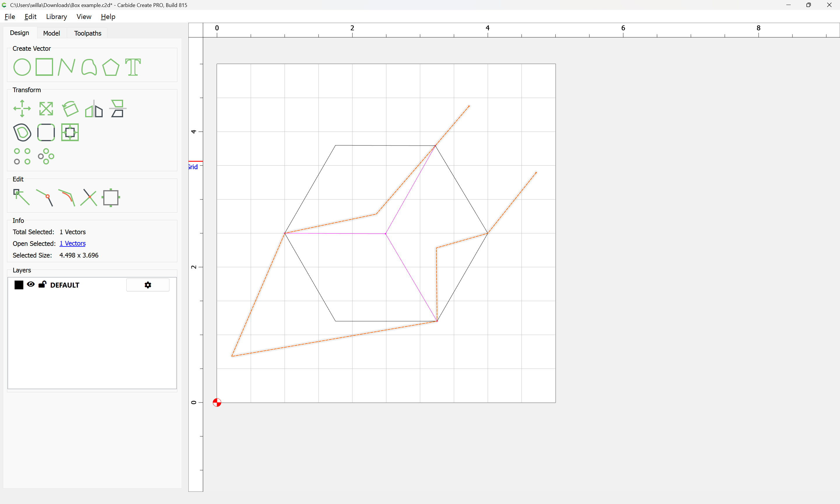
Task: Switch to the Design tab
Action: tap(19, 33)
